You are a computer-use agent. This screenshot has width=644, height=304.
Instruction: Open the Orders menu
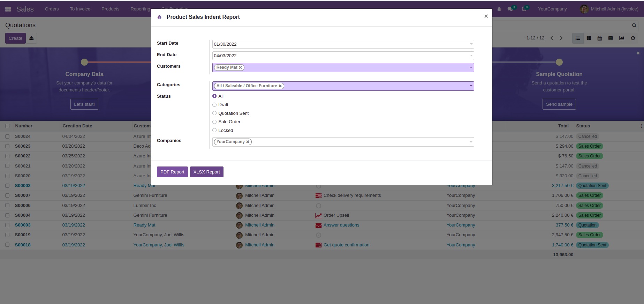[52, 9]
